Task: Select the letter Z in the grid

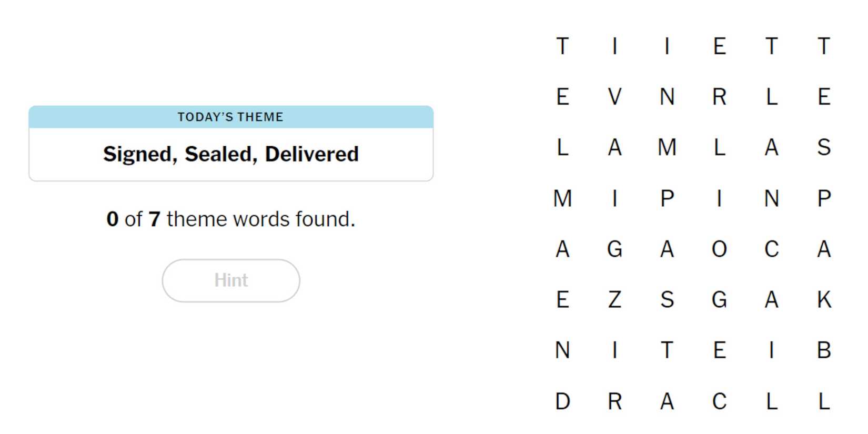Action: 614,300
